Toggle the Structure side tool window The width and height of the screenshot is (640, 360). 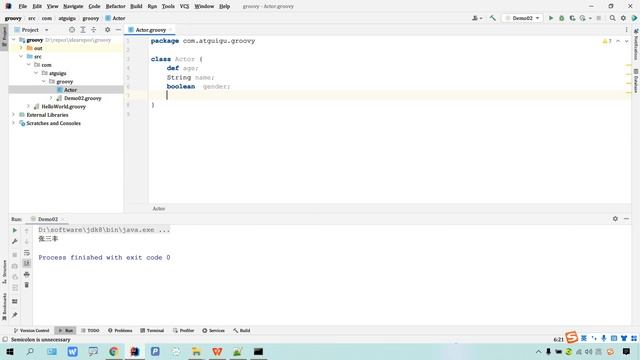tap(4, 272)
